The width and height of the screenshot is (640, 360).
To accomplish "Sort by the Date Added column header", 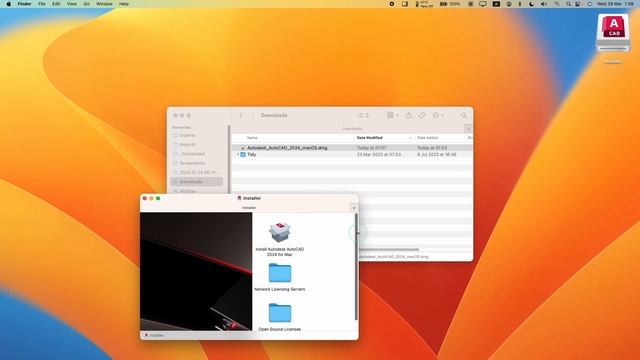I will [x=427, y=138].
